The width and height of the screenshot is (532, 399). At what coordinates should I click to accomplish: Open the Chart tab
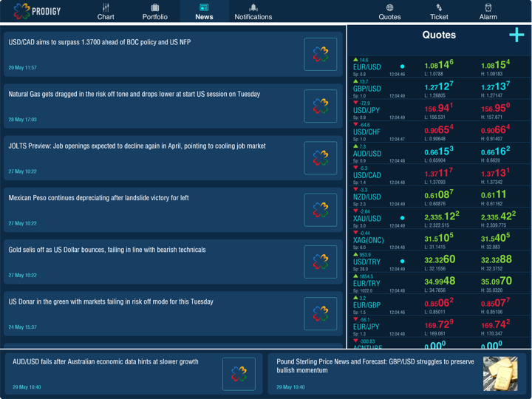106,12
